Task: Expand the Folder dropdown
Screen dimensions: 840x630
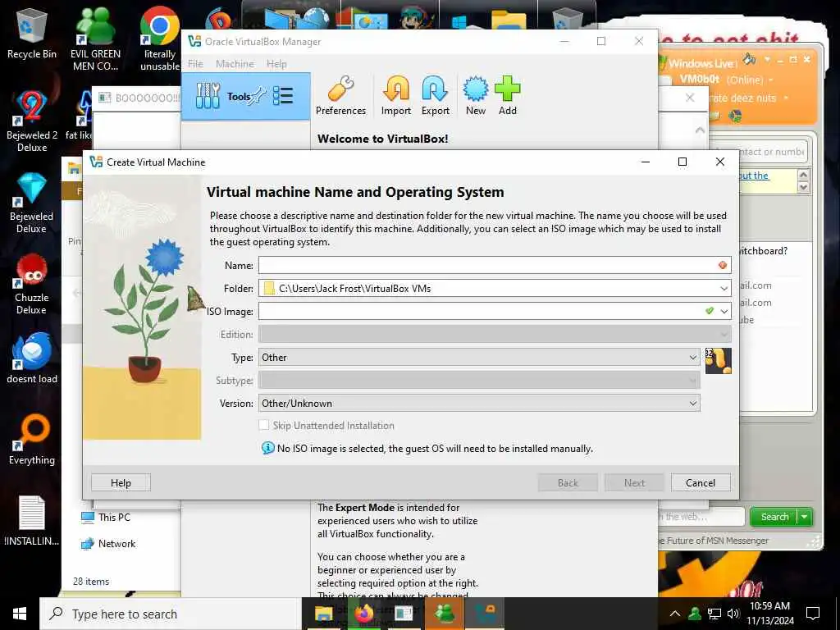Action: pyautogui.click(x=724, y=288)
